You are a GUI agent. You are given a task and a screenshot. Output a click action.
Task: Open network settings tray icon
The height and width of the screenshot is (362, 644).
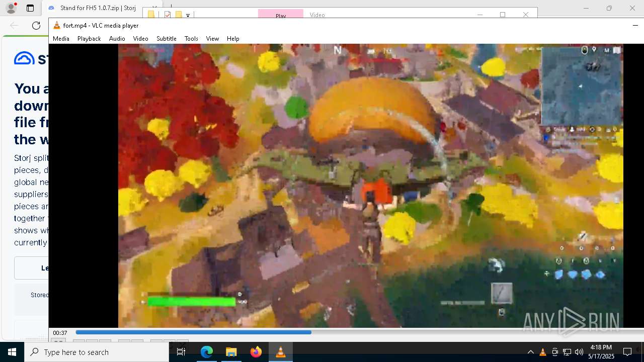point(567,352)
